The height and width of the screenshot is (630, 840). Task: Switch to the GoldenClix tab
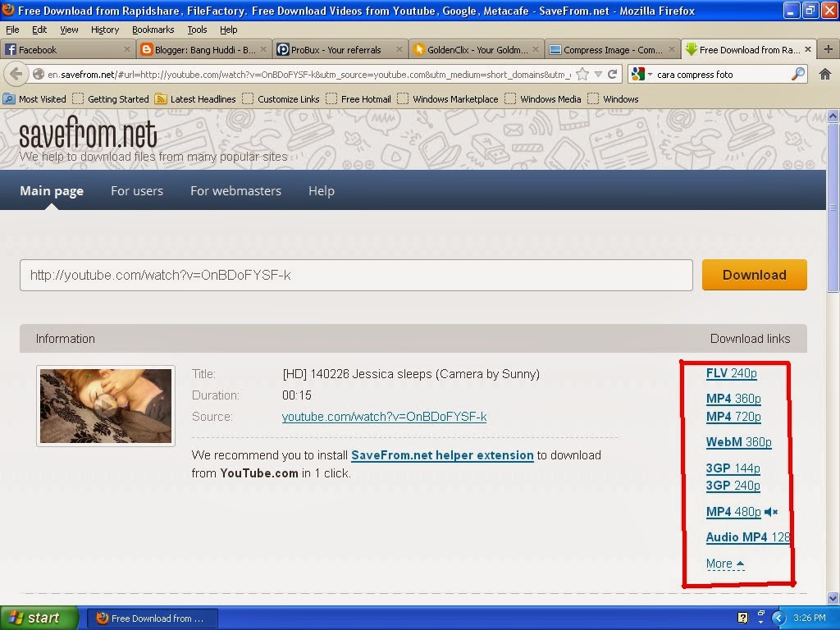tap(477, 50)
